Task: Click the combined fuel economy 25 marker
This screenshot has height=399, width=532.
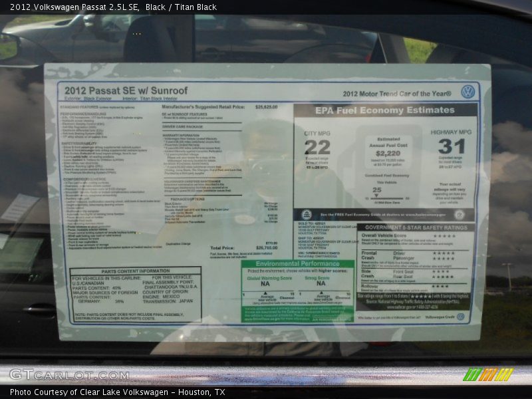Action: point(377,190)
